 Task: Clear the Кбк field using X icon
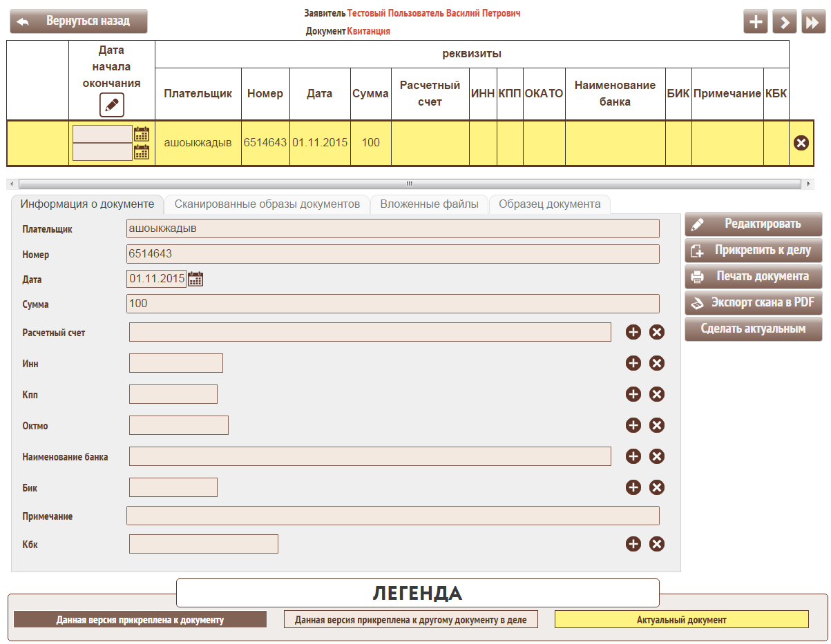point(657,544)
